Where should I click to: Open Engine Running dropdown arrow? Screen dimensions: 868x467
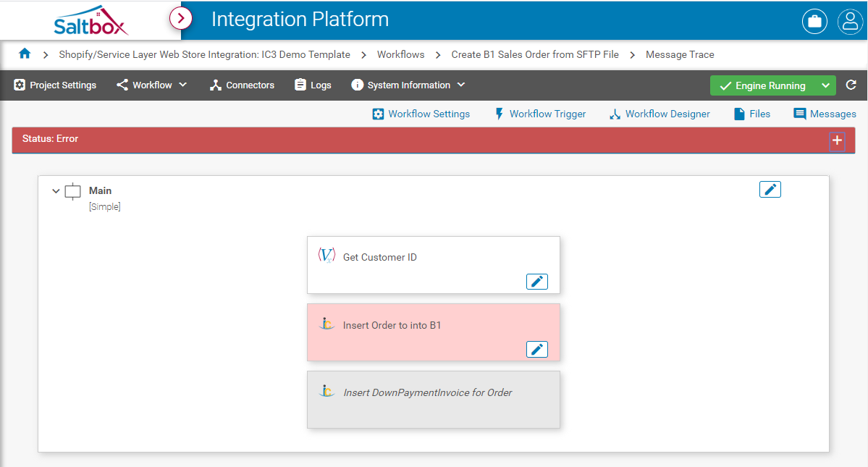click(x=825, y=85)
